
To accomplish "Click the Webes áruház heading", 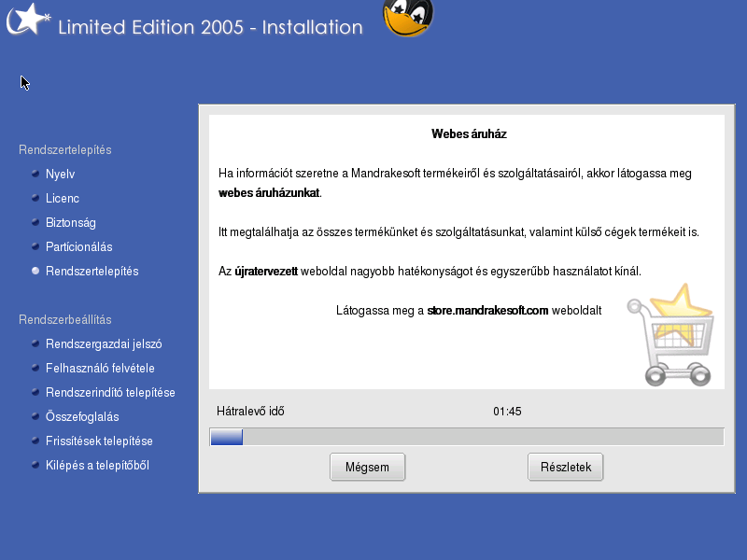I will click(469, 133).
